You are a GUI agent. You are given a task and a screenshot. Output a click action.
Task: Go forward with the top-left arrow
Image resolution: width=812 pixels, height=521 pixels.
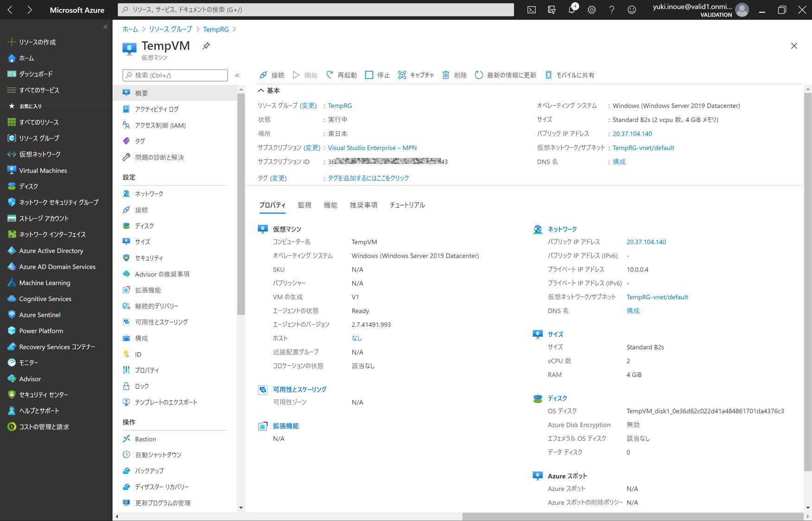29,10
